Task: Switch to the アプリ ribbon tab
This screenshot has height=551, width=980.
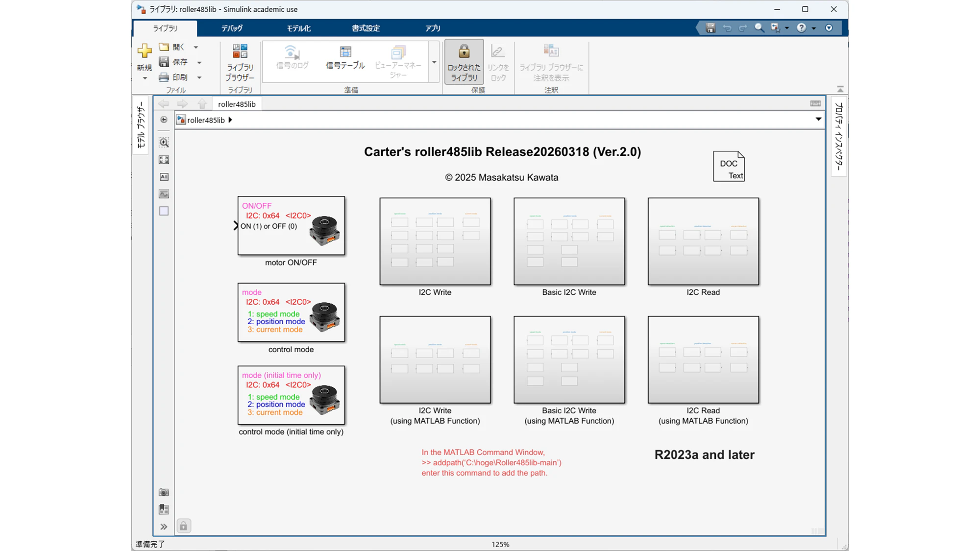Action: 433,28
